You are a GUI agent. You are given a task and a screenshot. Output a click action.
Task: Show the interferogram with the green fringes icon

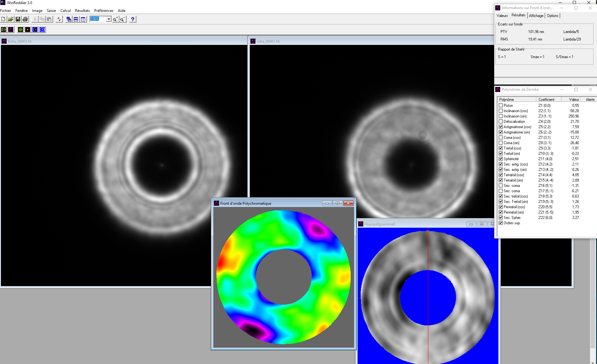20,30
